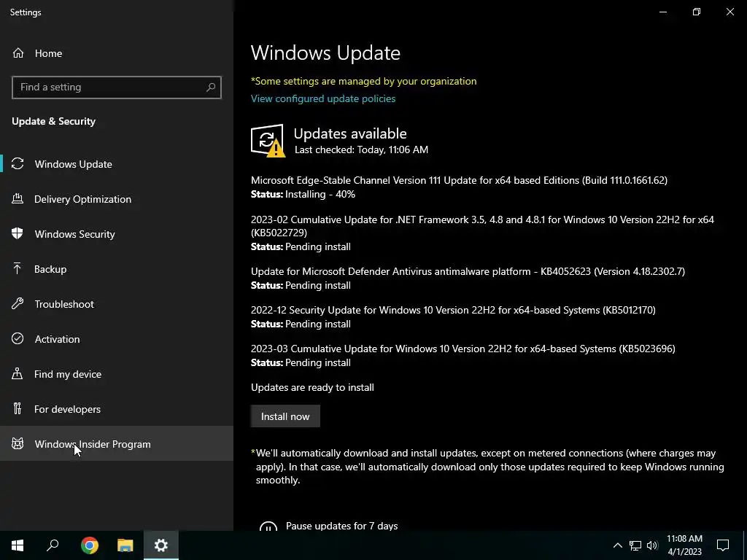Click the Install now button
The image size is (747, 560).
point(285,416)
